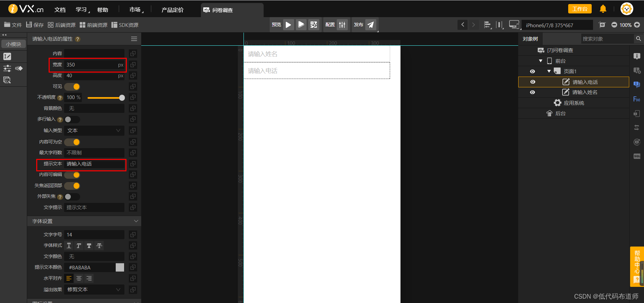Open 后端资源 resources
Image resolution: width=644 pixels, height=303 pixels.
[62, 25]
